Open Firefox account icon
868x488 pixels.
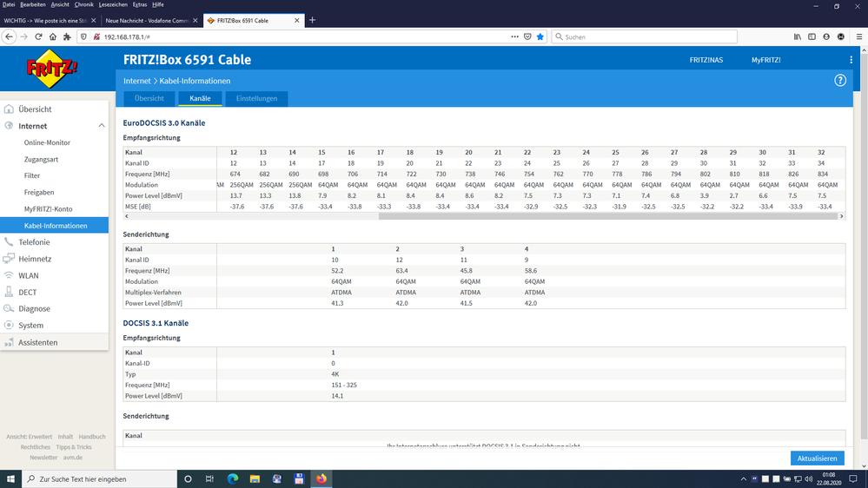(x=826, y=36)
